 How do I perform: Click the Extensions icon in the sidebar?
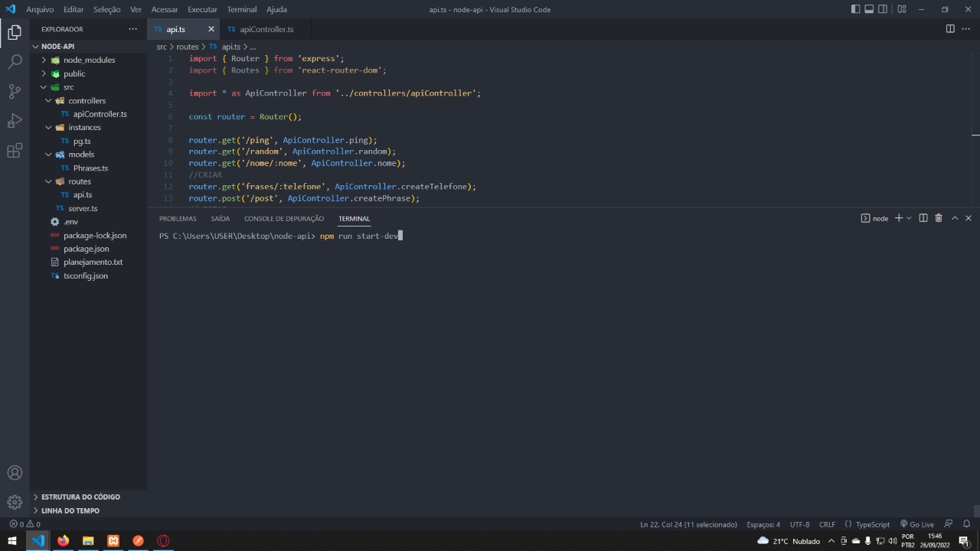click(15, 150)
